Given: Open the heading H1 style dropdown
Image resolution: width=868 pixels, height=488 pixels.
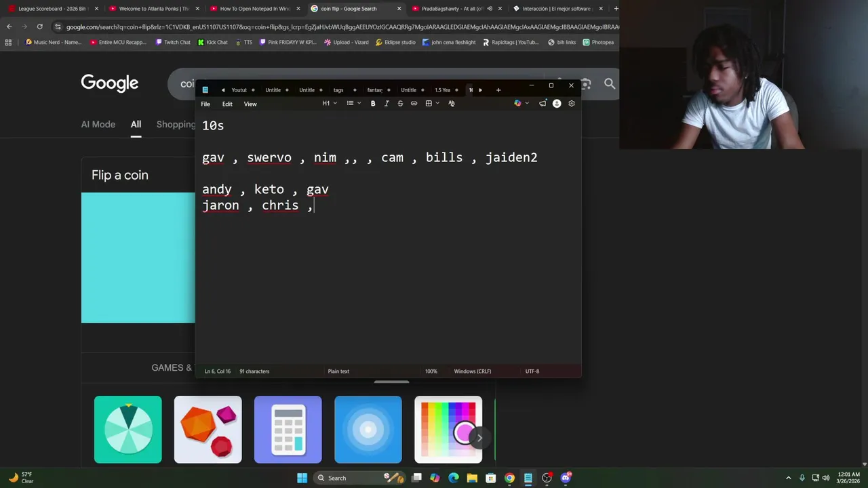Looking at the screenshot, I should coord(330,104).
